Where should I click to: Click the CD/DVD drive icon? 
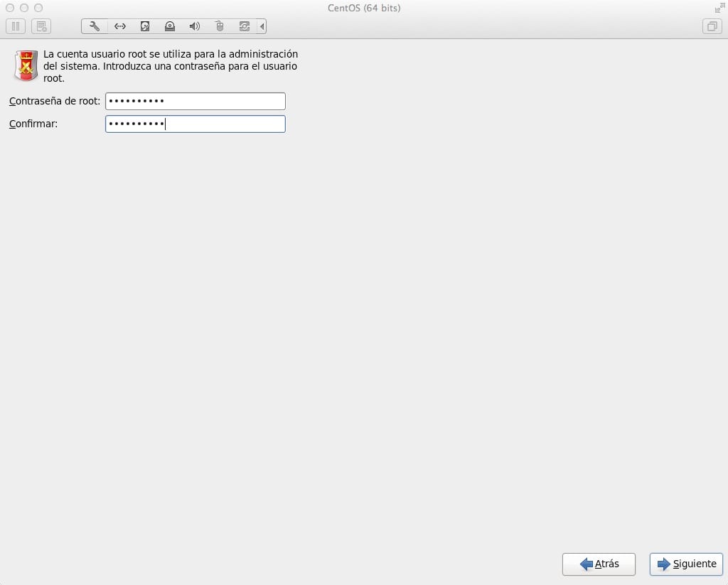tap(170, 26)
